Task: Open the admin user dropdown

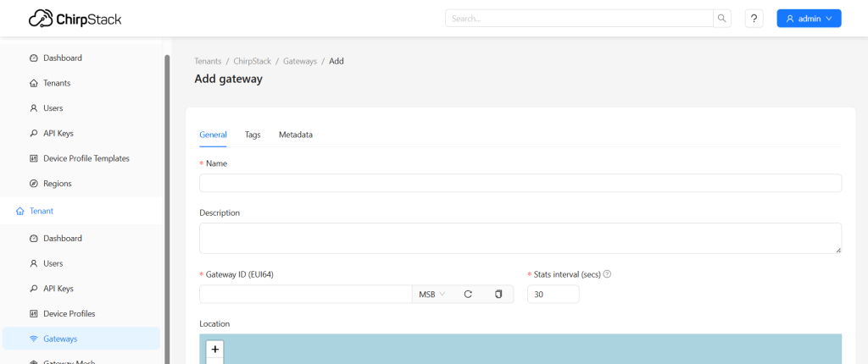Action: pos(809,19)
